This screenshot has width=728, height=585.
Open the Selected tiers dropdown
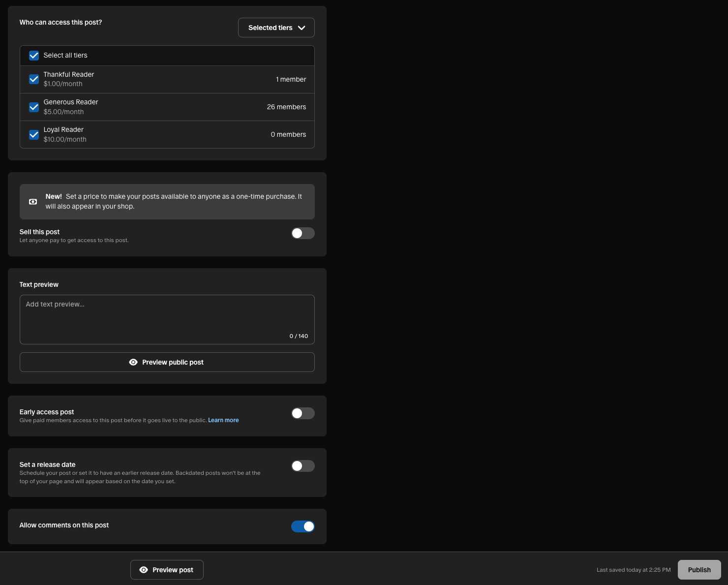275,28
